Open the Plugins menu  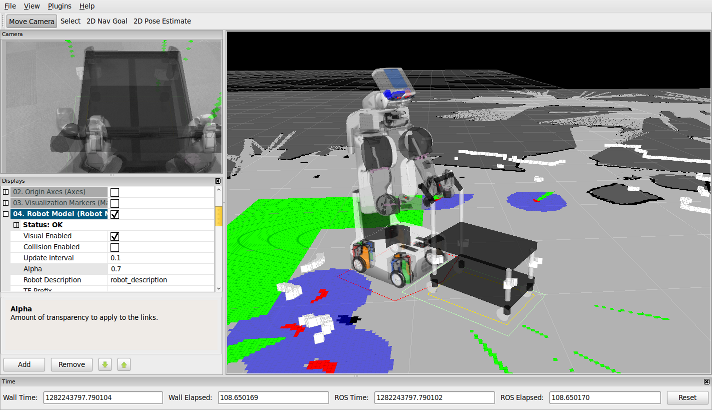(x=59, y=6)
